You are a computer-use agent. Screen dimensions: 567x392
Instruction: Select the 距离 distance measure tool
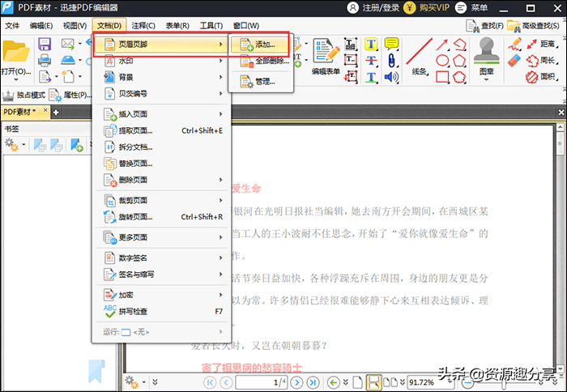(x=541, y=44)
